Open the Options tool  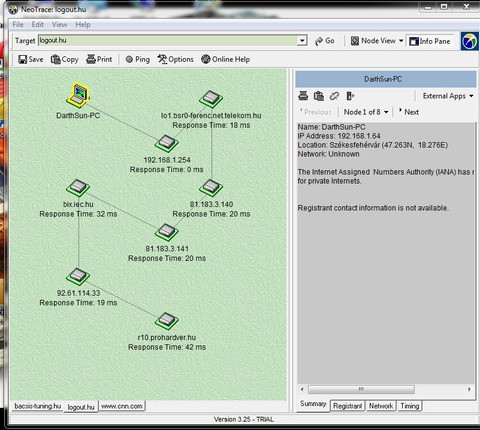(x=176, y=59)
